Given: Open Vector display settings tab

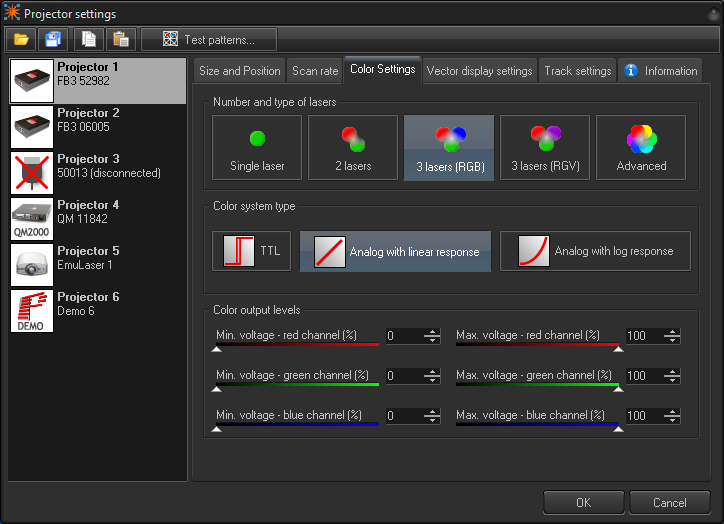Looking at the screenshot, I should pyautogui.click(x=479, y=71).
